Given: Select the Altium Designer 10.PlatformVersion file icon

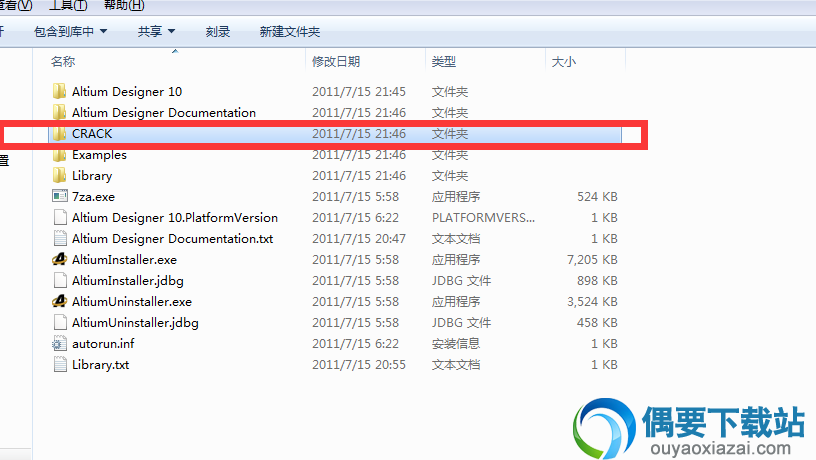Looking at the screenshot, I should pos(60,218).
